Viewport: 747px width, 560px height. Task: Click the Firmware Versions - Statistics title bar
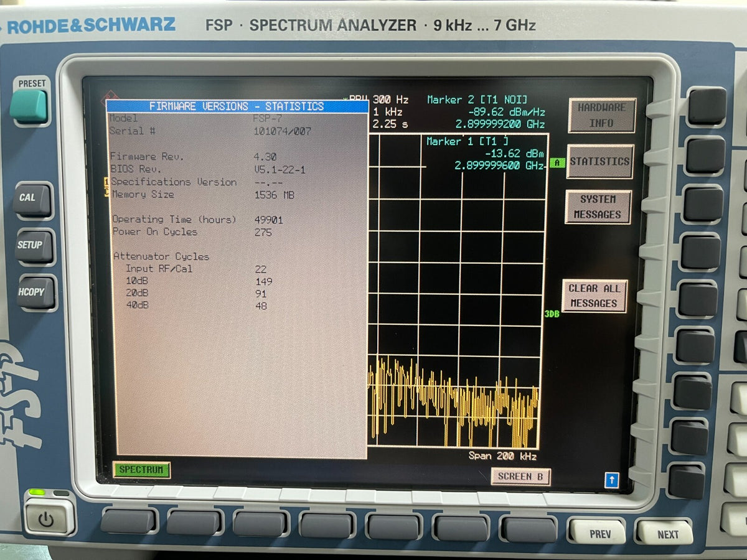tap(237, 106)
